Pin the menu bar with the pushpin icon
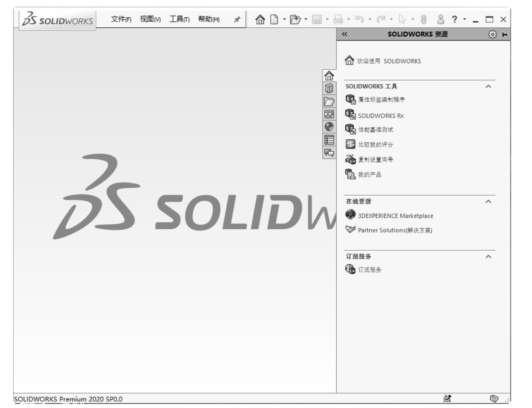 click(x=237, y=20)
